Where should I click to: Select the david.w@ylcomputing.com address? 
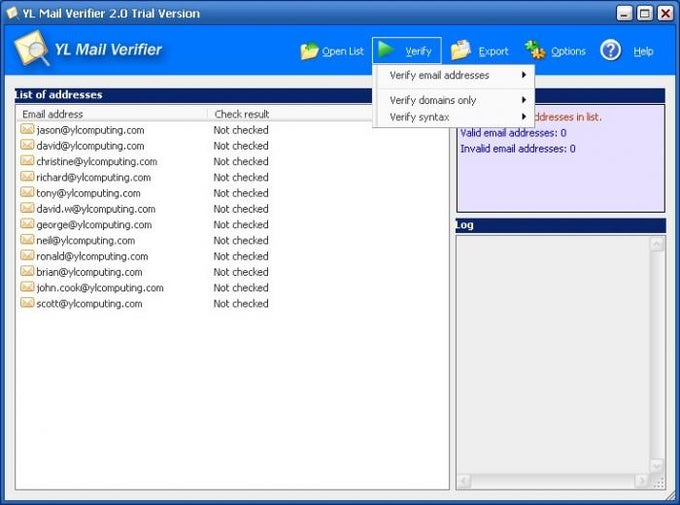pyautogui.click(x=96, y=209)
